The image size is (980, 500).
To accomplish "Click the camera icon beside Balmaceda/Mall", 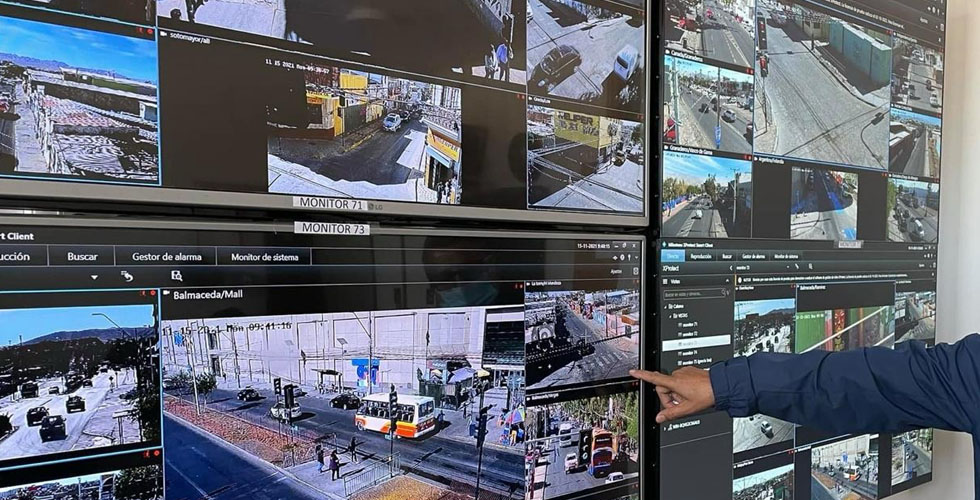I will click(167, 297).
